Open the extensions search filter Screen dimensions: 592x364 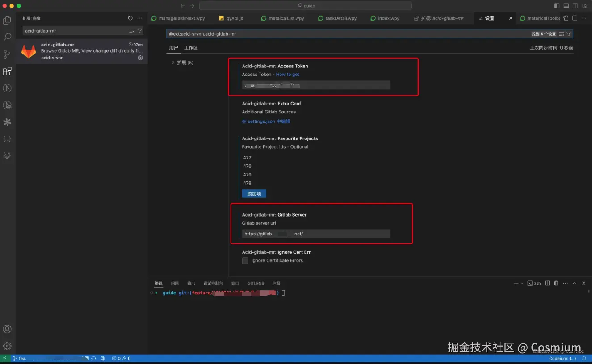point(139,31)
